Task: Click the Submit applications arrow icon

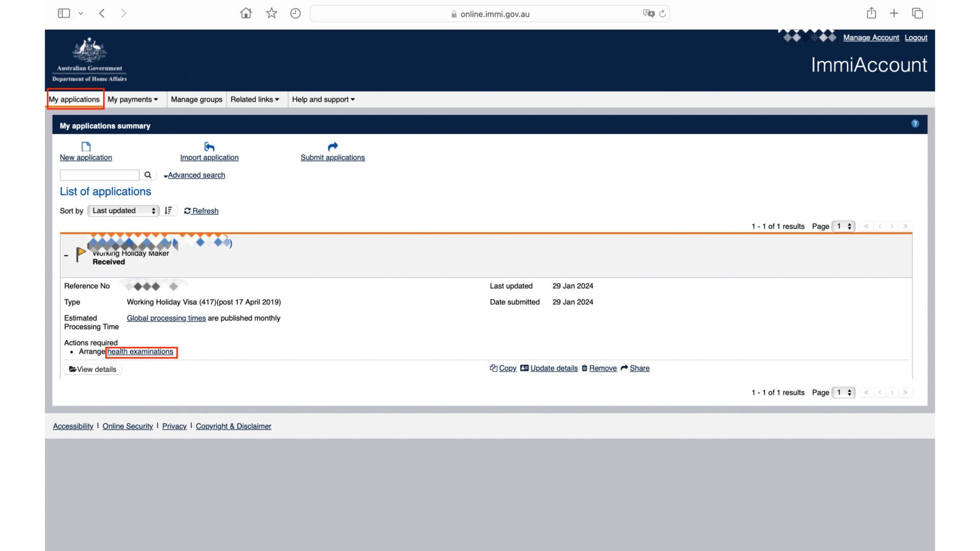Action: tap(333, 147)
